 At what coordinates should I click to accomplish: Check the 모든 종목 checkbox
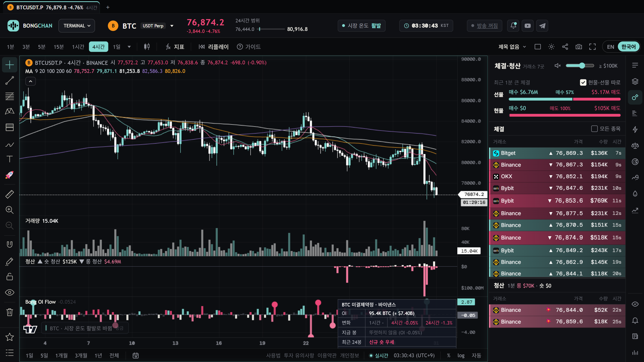(594, 129)
